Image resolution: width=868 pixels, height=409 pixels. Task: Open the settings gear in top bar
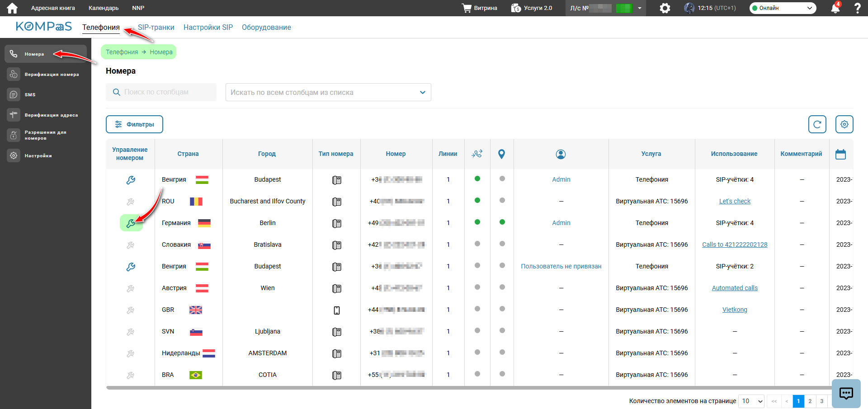click(665, 8)
